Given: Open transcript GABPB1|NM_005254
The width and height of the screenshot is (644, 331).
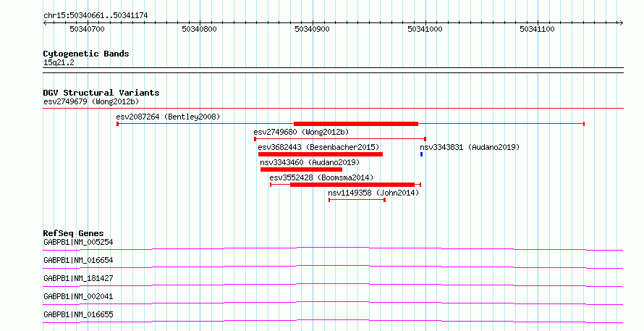Looking at the screenshot, I should click(x=78, y=242).
